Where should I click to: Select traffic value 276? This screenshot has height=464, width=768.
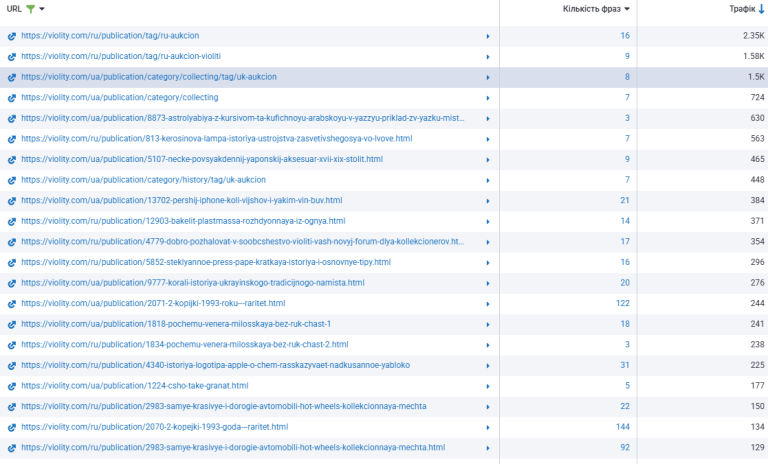[757, 282]
